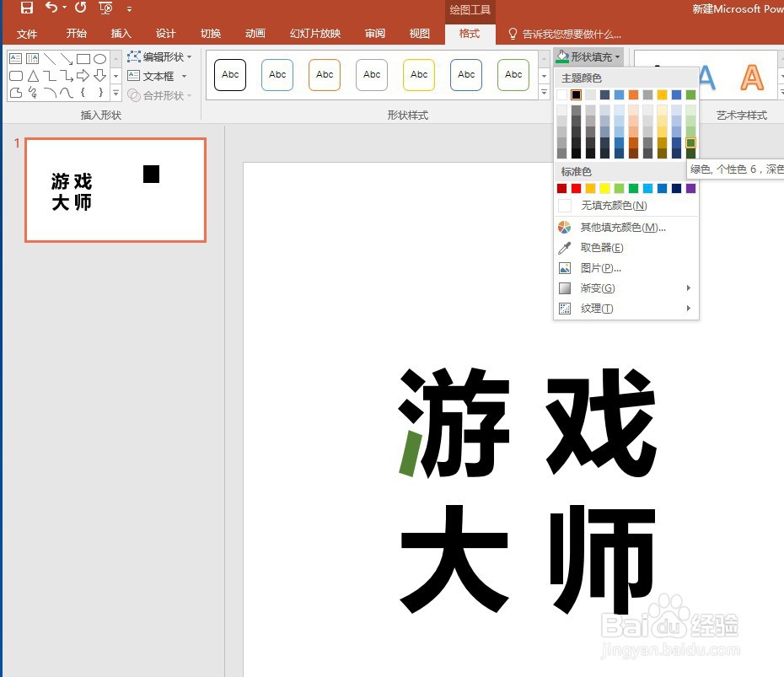Click the Text Box (文本框) button
The width and height of the screenshot is (784, 677).
coord(151,76)
